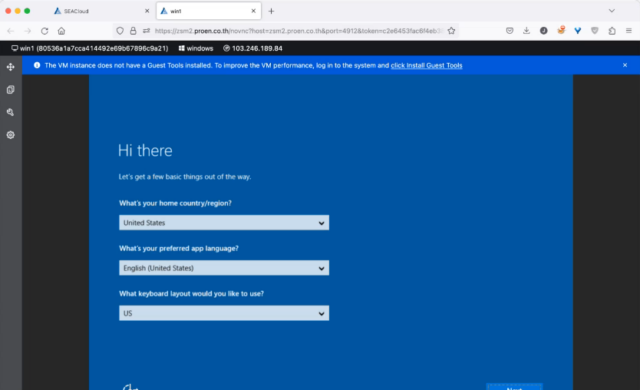Open the clipboard panel icon in sidebar
Image resolution: width=640 pixels, height=390 pixels.
(x=11, y=90)
